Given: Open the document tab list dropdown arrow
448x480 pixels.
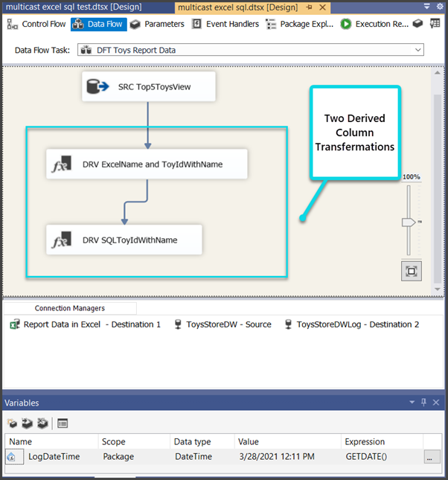Looking at the screenshot, I should (x=426, y=6).
